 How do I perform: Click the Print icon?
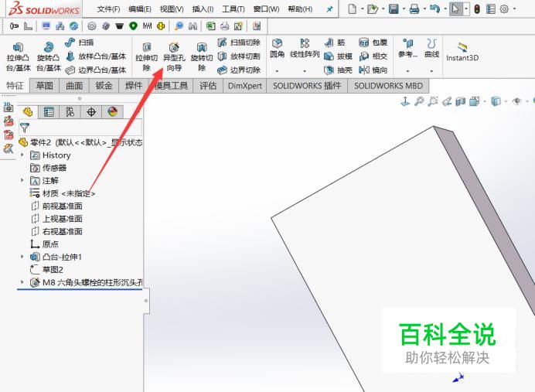click(414, 9)
